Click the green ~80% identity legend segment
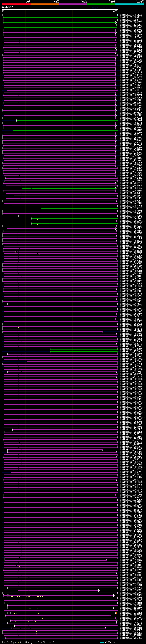 click(101, 4)
